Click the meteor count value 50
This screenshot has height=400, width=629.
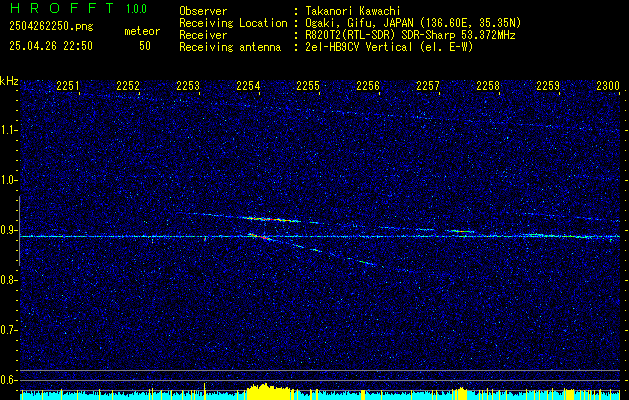pos(145,46)
